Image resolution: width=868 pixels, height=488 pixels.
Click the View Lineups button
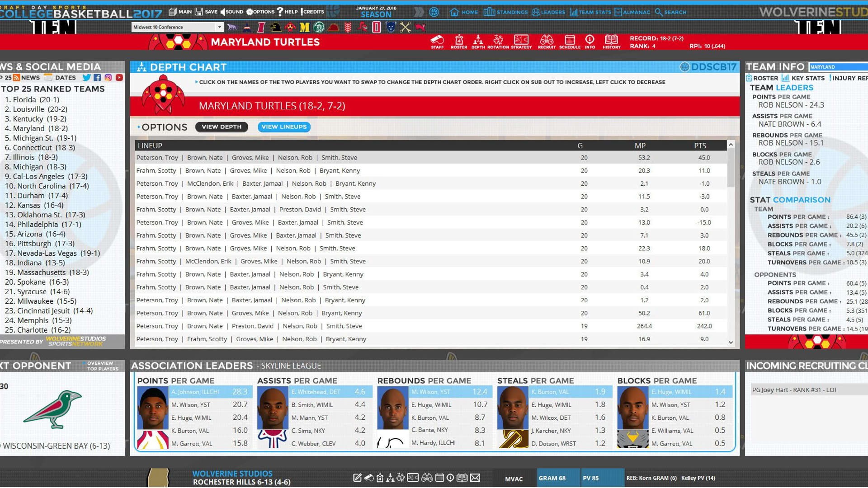click(284, 127)
